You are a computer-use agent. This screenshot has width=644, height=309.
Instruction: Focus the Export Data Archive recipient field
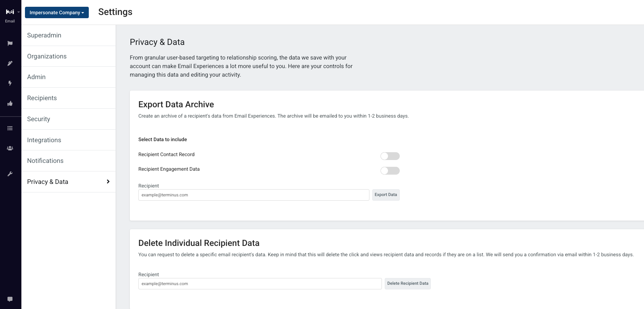point(254,195)
